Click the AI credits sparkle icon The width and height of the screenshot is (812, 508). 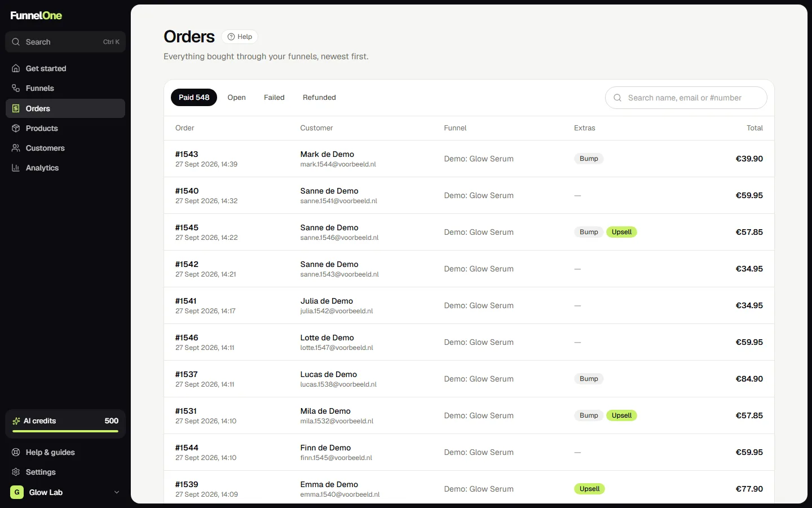pos(16,421)
